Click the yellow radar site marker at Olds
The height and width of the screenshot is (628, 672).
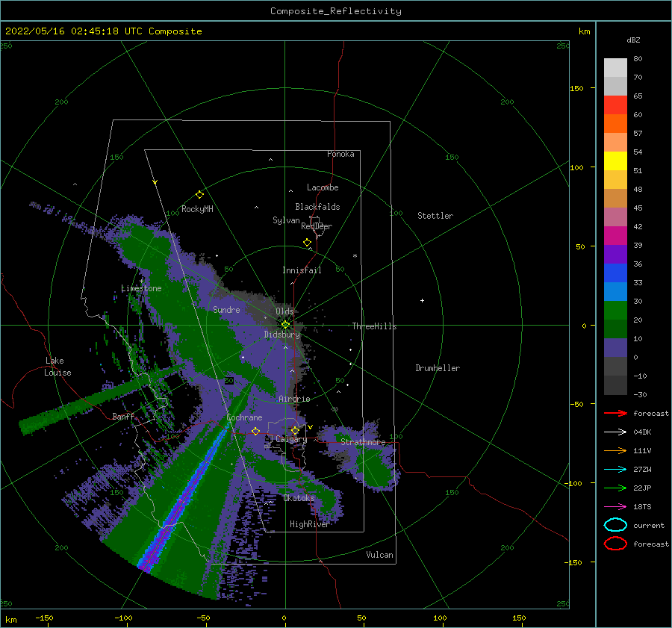tap(285, 325)
